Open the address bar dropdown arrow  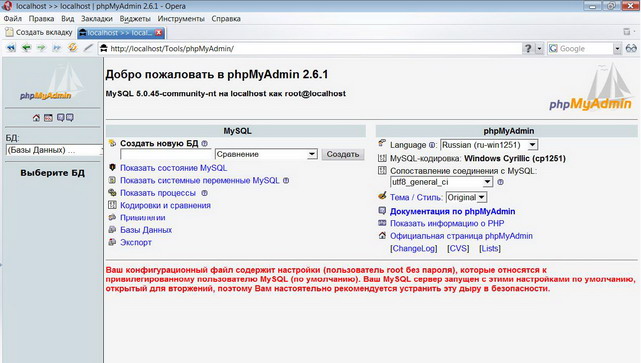[x=540, y=49]
